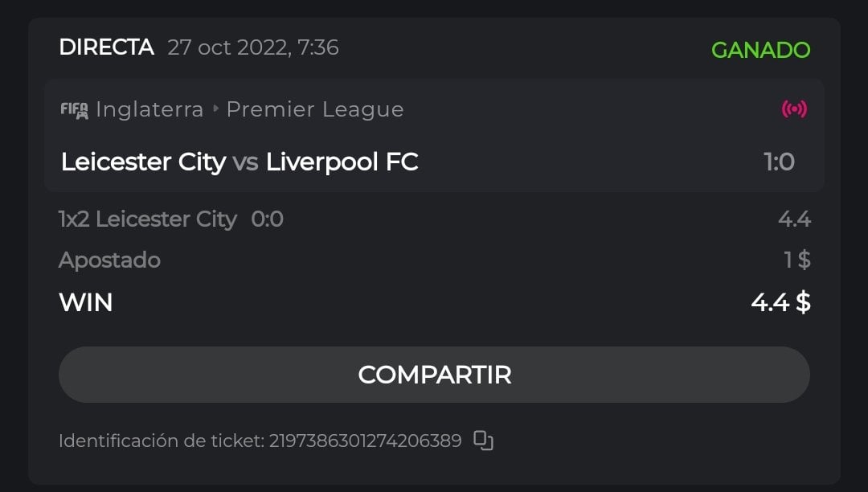Screen dimensions: 868x492
Task: Select the Leicester City team name
Action: [x=143, y=162]
